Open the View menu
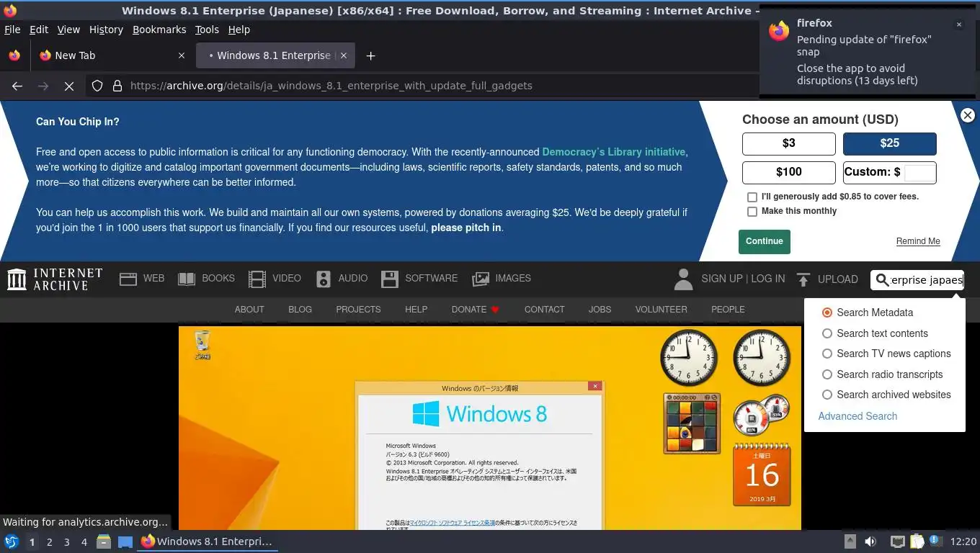 [68, 30]
